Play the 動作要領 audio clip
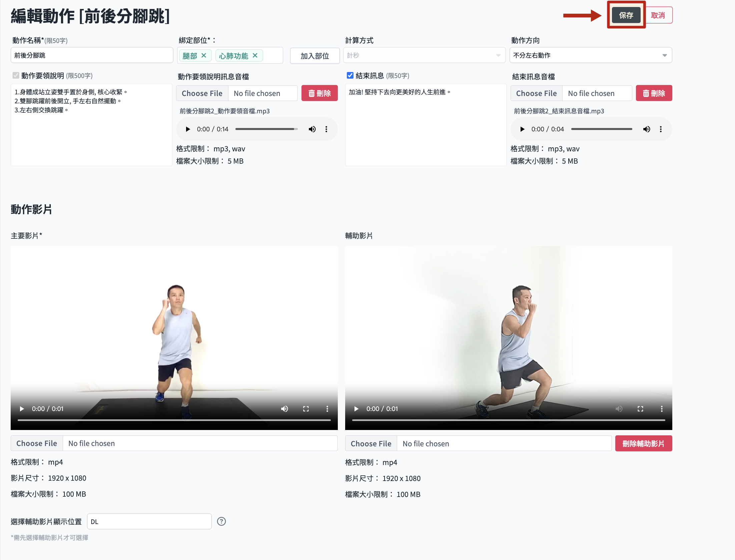Image resolution: width=735 pixels, height=560 pixels. (188, 129)
